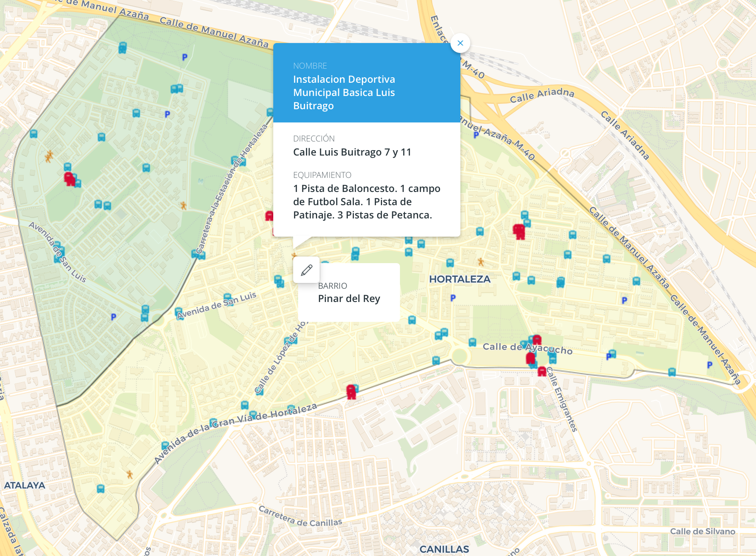
Task: Click the Pinar del Rey barrio card
Action: (349, 292)
